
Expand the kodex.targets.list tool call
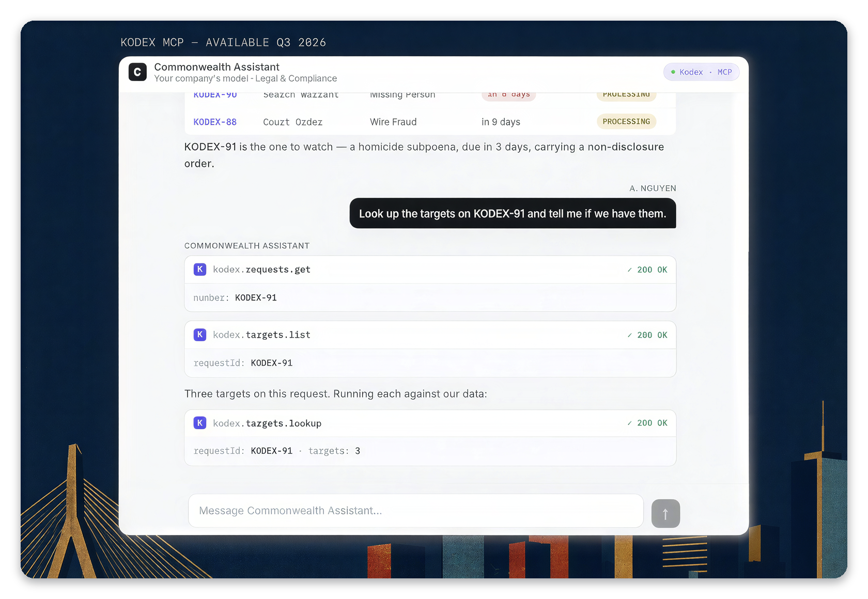click(430, 335)
